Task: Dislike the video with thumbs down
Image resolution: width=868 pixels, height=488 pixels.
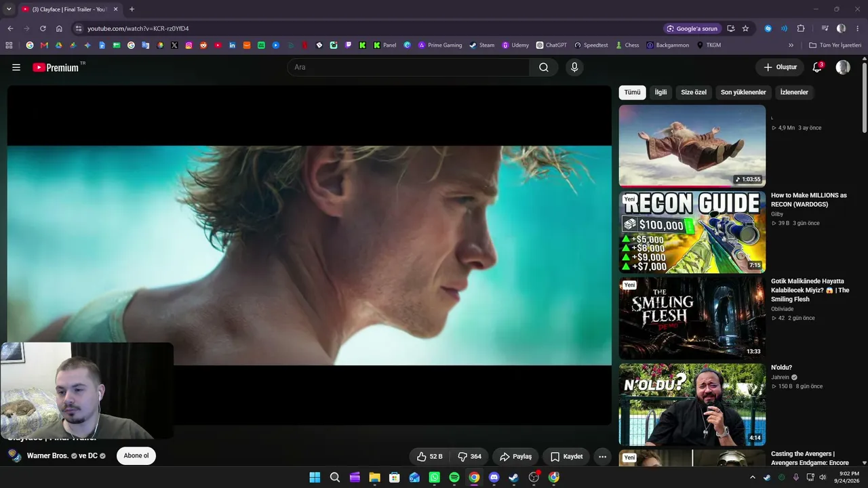Action: pyautogui.click(x=469, y=456)
